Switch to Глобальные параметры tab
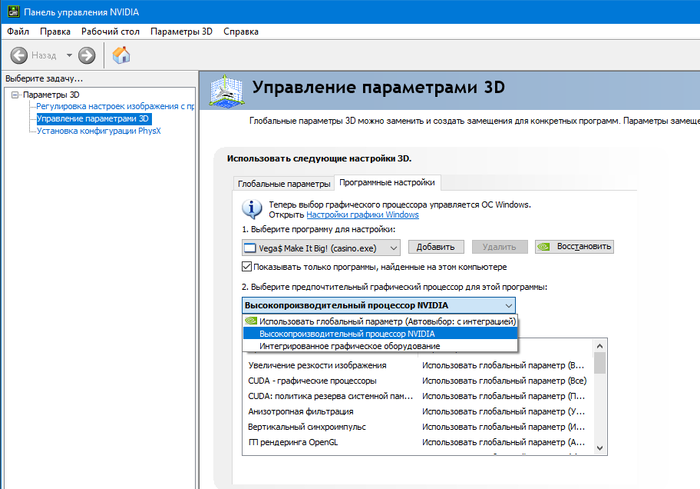The width and height of the screenshot is (700, 489). coord(283,184)
